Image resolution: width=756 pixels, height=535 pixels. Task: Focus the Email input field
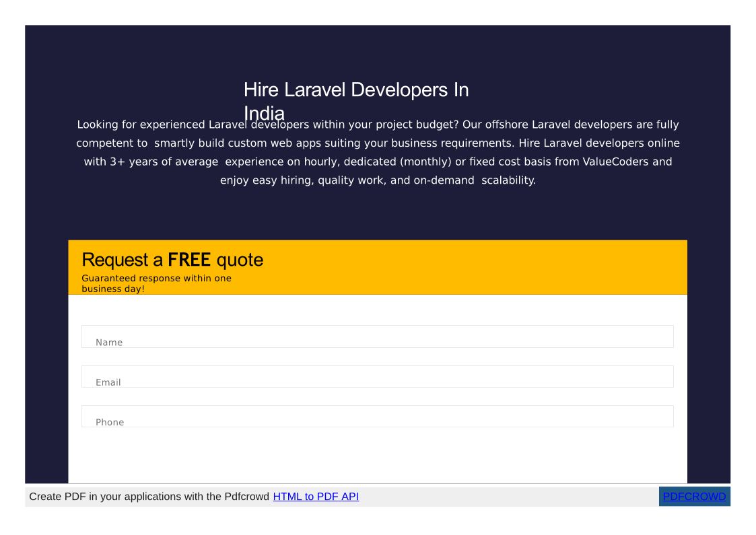coord(377,377)
